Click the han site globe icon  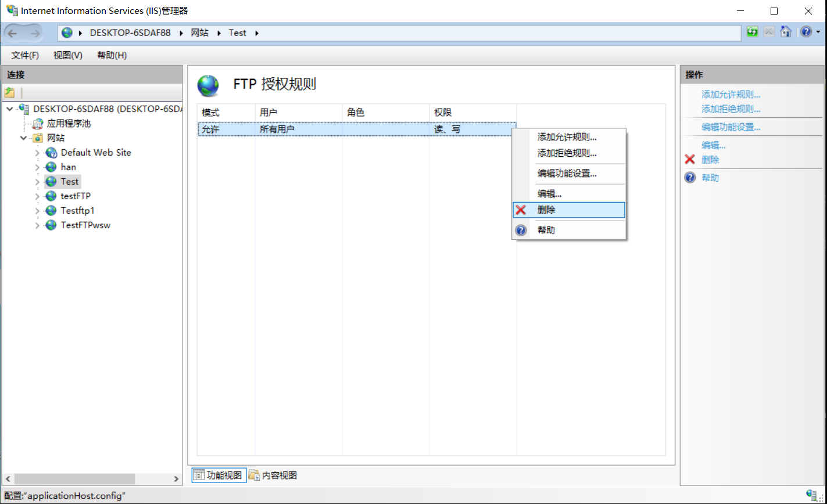[51, 167]
